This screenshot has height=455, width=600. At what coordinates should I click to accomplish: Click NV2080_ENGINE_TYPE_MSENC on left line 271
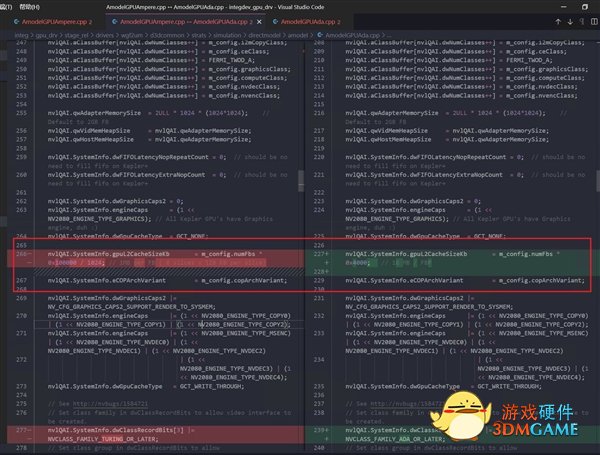click(x=246, y=333)
